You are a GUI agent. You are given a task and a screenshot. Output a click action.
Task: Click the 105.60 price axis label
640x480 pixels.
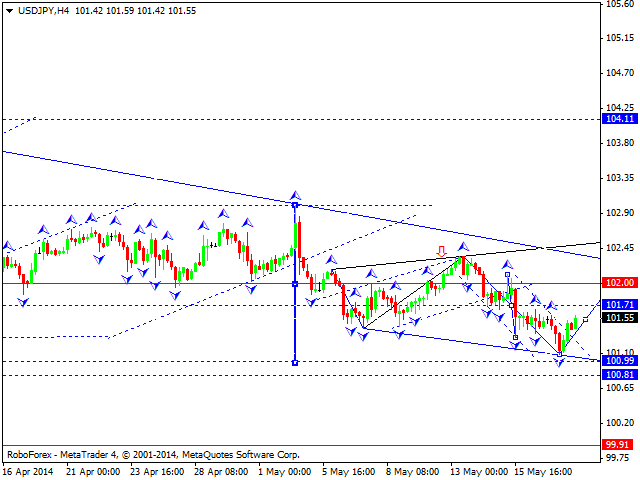point(618,5)
